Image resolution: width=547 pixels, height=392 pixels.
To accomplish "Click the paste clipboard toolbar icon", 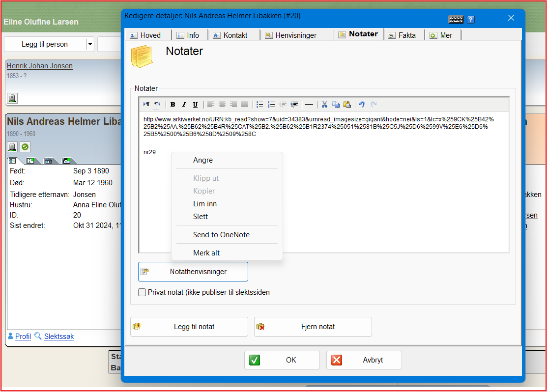I will click(347, 105).
